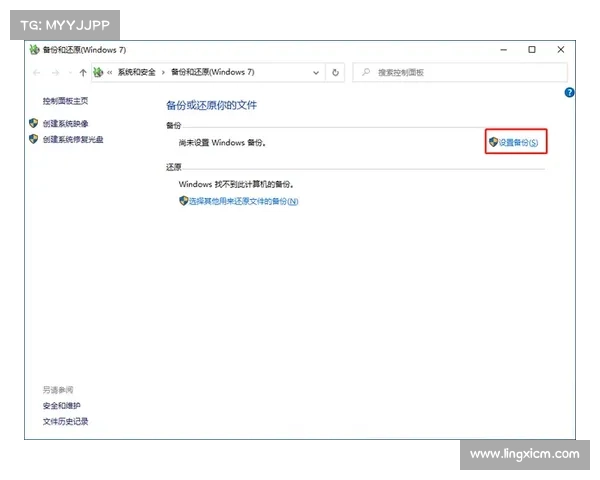This screenshot has height=480, width=600.
Task: Click the Back navigation arrow
Action: point(38,73)
